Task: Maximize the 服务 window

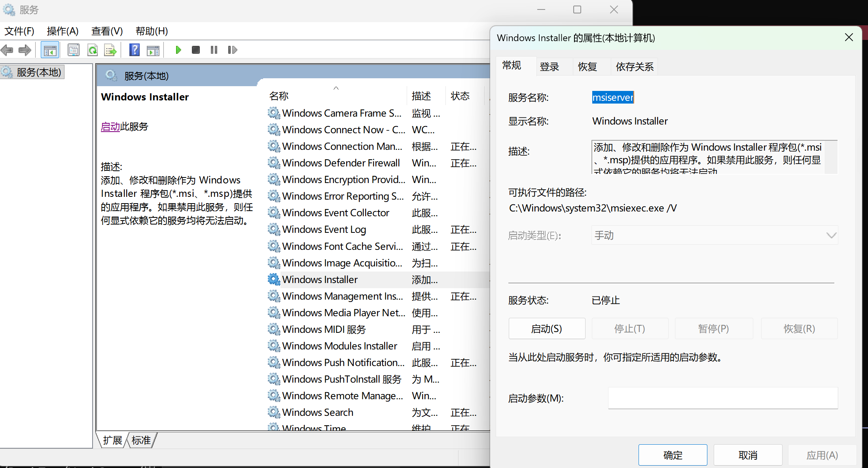Action: point(577,9)
